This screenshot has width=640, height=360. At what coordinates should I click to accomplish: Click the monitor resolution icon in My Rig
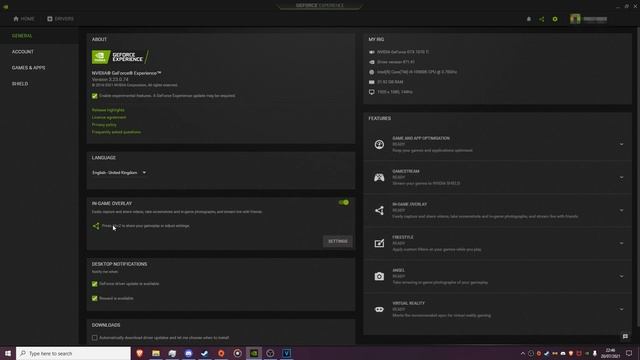371,92
